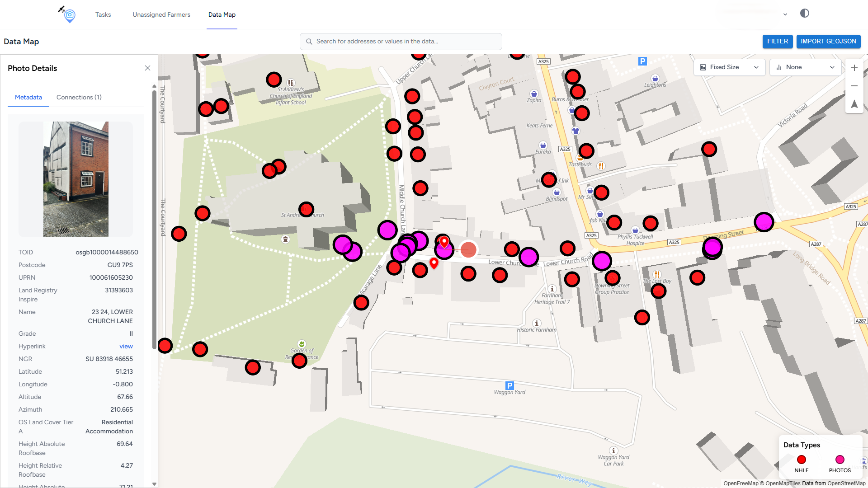Viewport: 868px width, 488px height.
Task: Open the Fixed Size dropdown
Action: point(729,67)
